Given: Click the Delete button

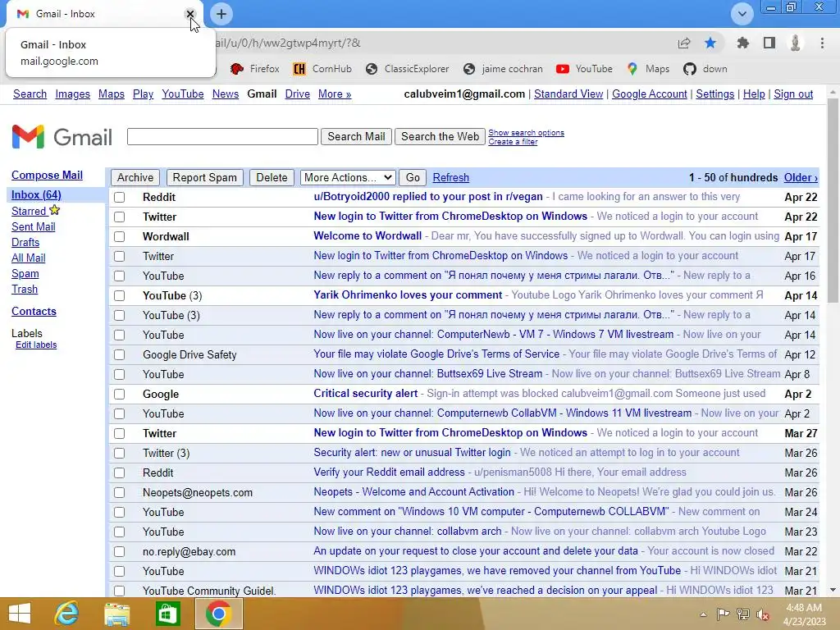Looking at the screenshot, I should 272,177.
